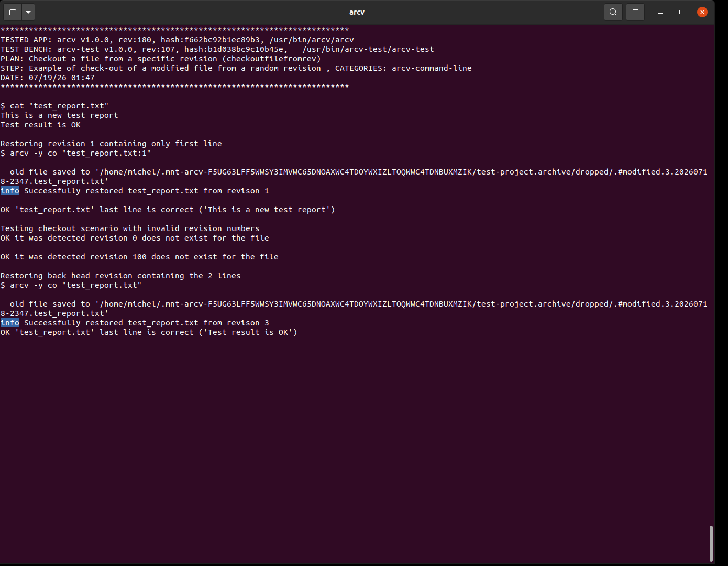Click the cat "test_report.txt" command
Screen dimensions: 728x566
click(x=54, y=106)
